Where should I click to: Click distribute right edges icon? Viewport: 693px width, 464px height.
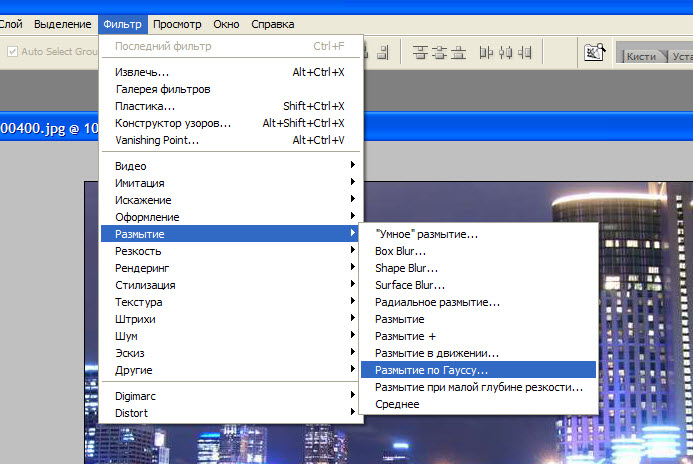click(525, 53)
